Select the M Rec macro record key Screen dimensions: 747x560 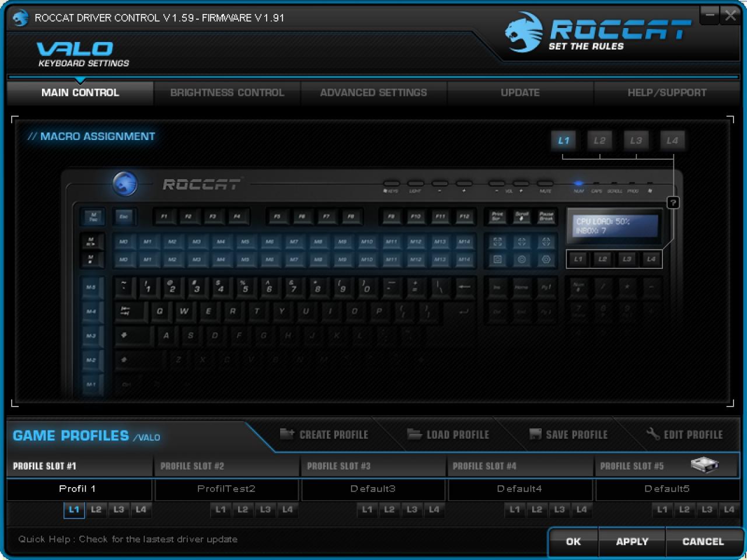tap(93, 217)
